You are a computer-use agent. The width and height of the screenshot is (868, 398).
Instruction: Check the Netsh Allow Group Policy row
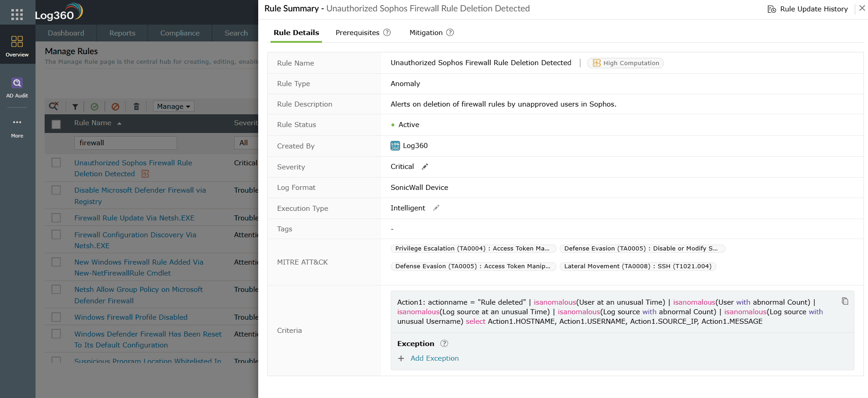(56, 289)
